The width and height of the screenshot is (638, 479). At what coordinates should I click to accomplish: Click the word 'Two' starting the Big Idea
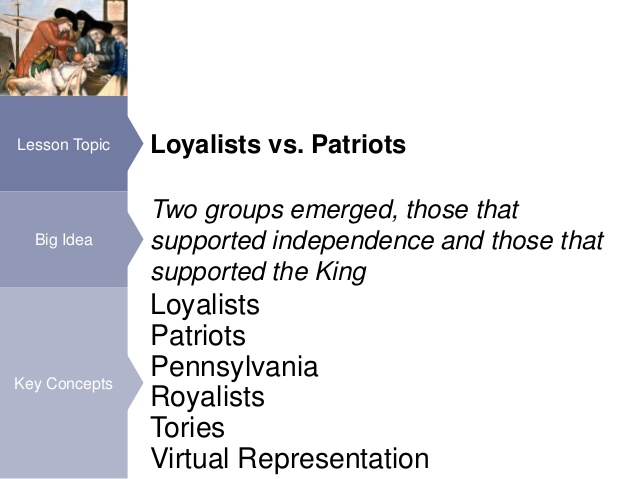(175, 212)
